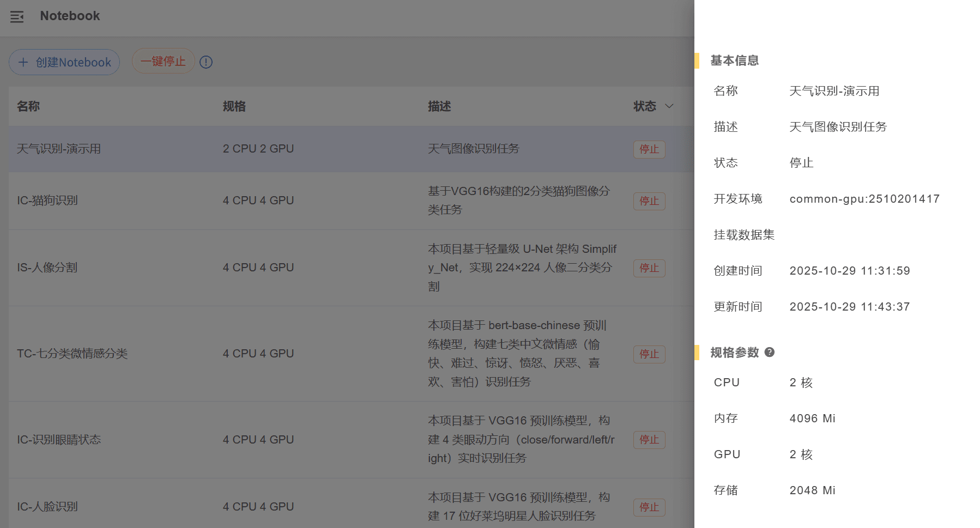This screenshot has width=980, height=528.
Task: Click the common-gpu:2510201417 environment value
Action: point(864,199)
